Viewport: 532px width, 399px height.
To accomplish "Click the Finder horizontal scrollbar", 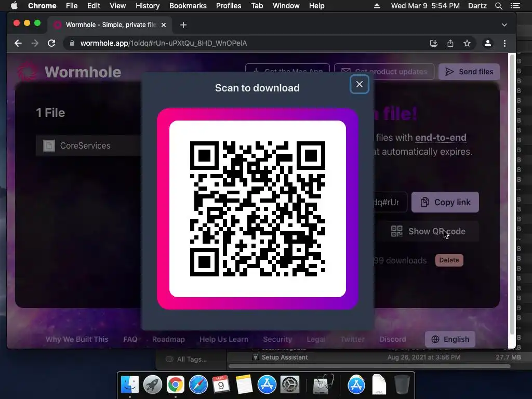I will tap(369, 366).
